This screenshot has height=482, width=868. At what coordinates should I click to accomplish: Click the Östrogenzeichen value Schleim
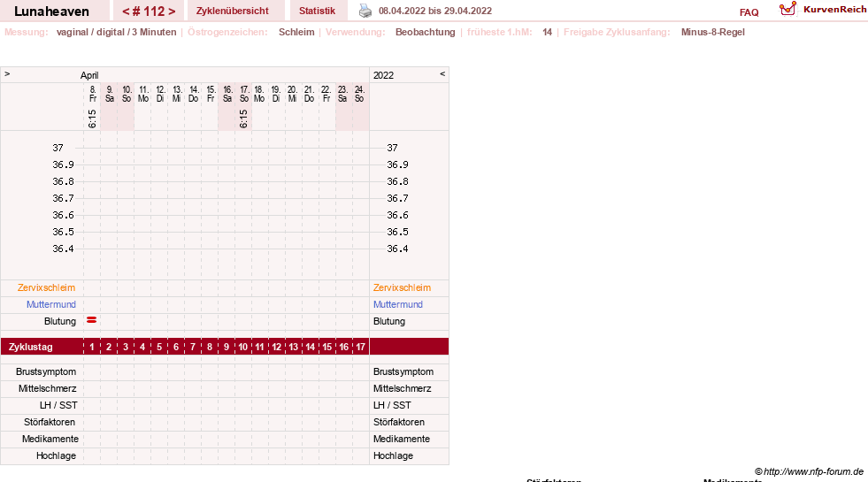(x=296, y=32)
